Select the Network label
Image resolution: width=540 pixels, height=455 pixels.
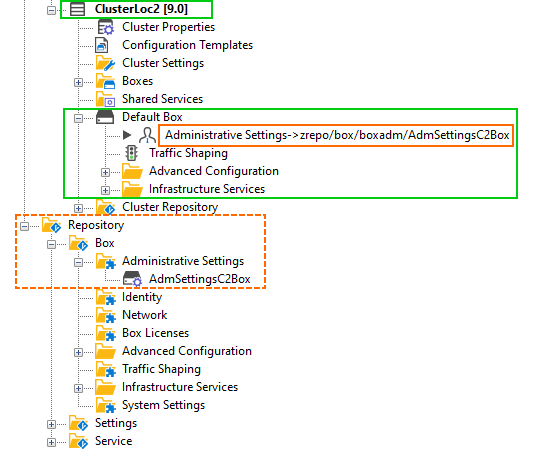(x=145, y=315)
